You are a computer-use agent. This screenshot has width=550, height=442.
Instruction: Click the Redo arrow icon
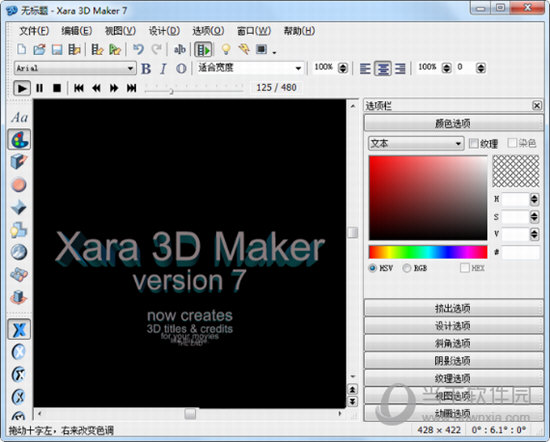coord(156,49)
